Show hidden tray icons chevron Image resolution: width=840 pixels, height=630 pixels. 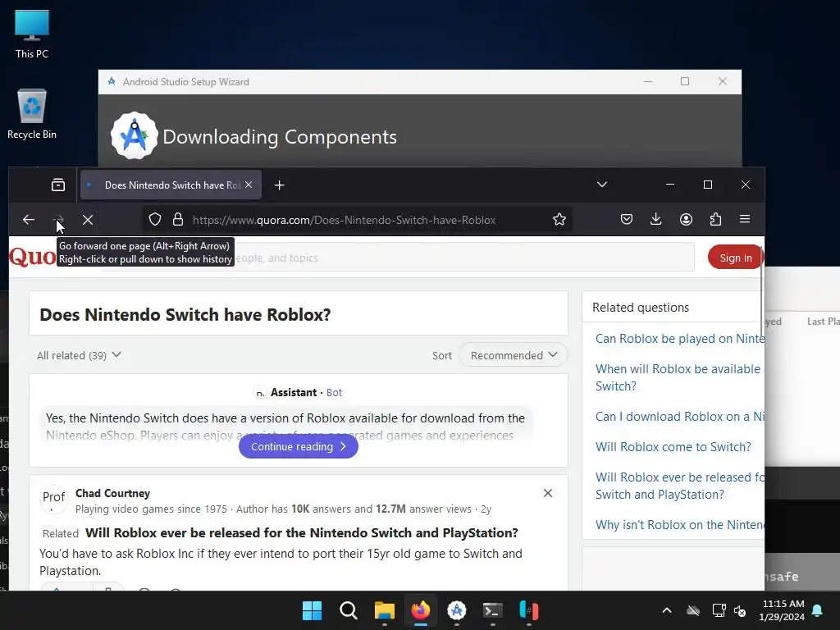tap(667, 610)
